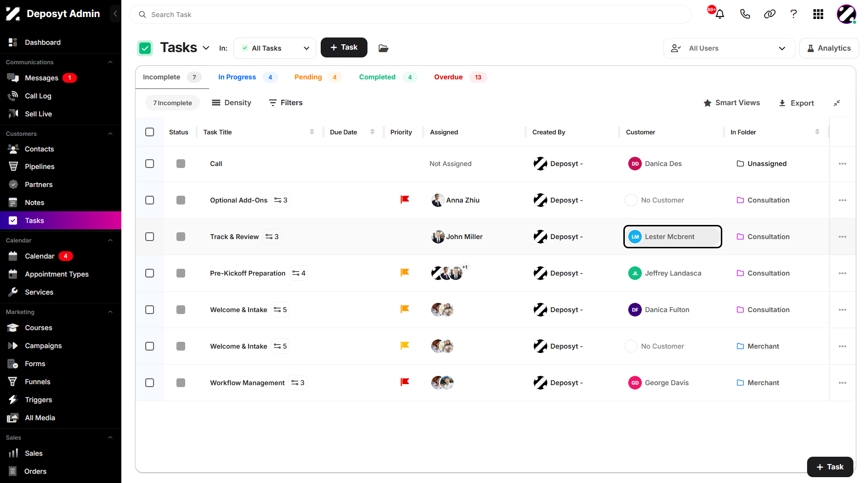The width and height of the screenshot is (868, 483).
Task: Open row menu for Call task
Action: (x=843, y=164)
